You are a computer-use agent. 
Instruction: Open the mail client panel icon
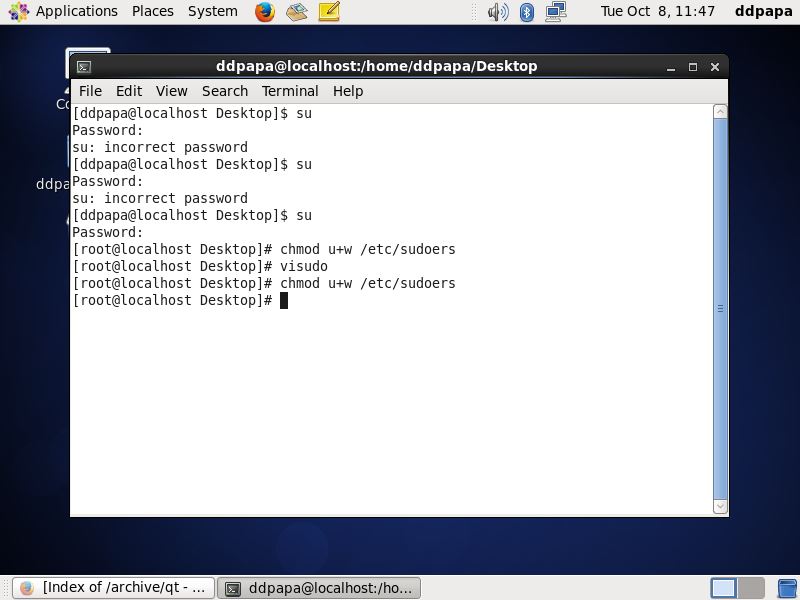296,12
